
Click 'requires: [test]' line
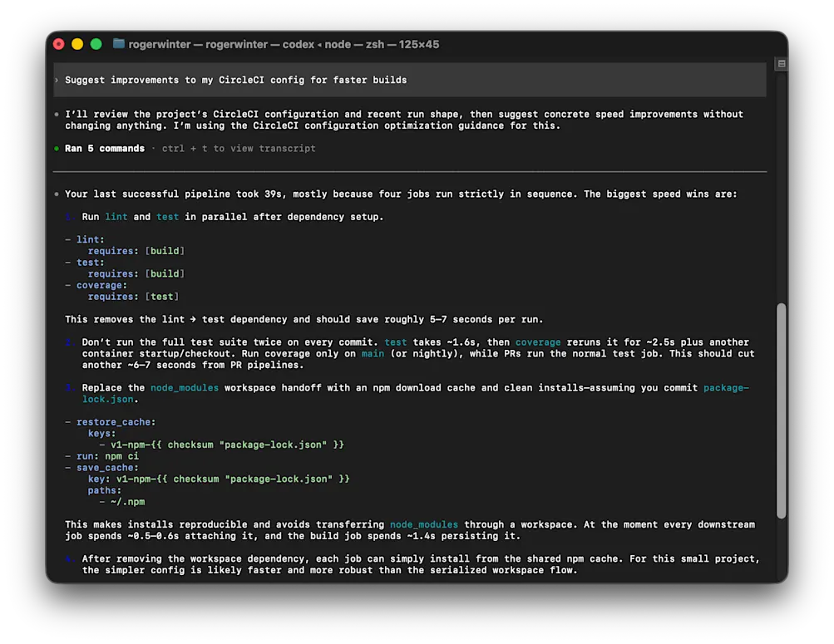134,297
